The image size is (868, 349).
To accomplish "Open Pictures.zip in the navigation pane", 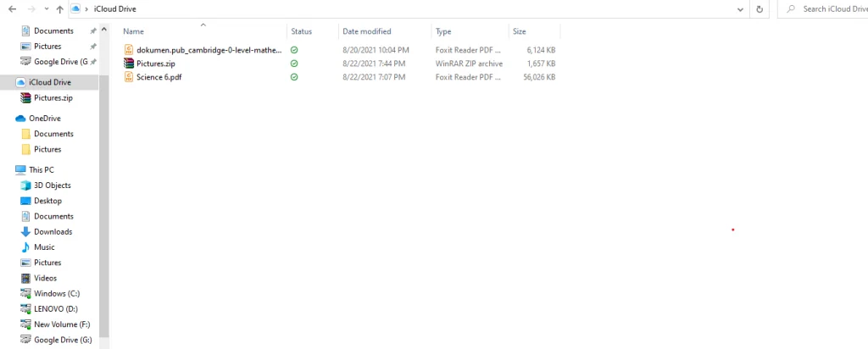I will (53, 98).
